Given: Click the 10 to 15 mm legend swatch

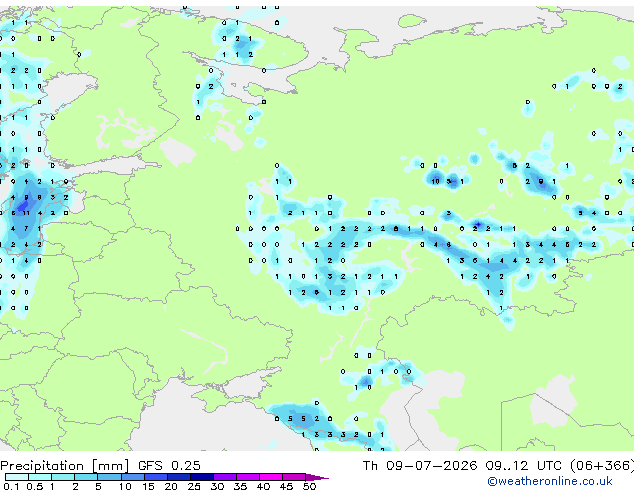Looking at the screenshot, I should pos(132,477).
